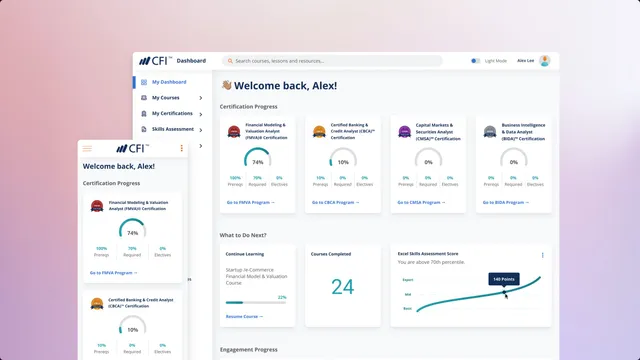
Task: Click the 74% progress gauge on desktop FMVA card
Action: (258, 157)
